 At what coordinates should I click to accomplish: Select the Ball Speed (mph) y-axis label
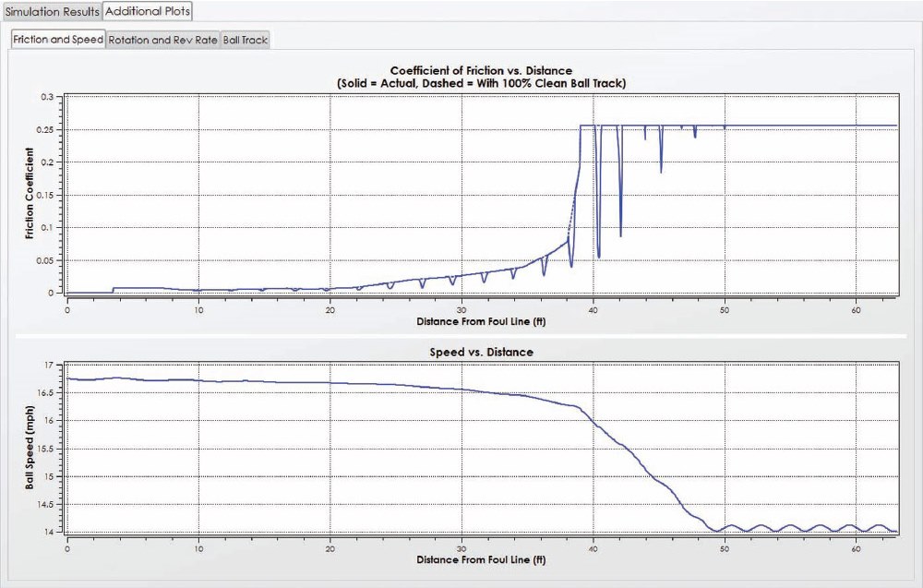[30, 449]
